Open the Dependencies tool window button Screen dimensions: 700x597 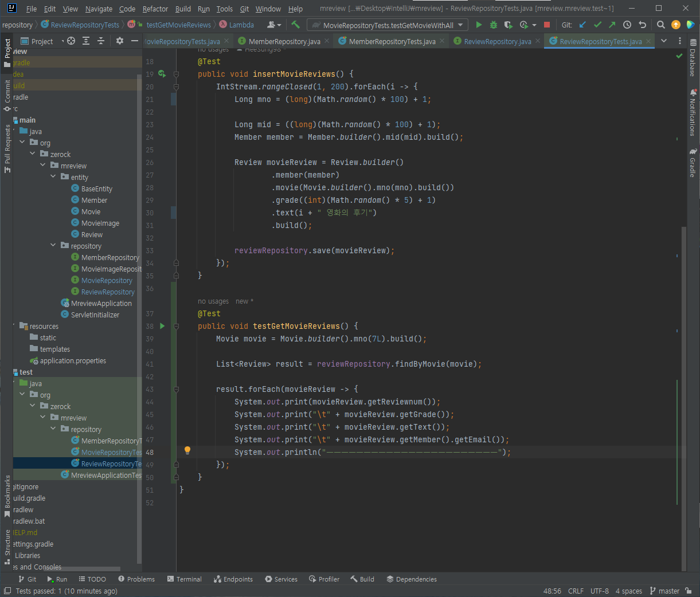pyautogui.click(x=412, y=579)
